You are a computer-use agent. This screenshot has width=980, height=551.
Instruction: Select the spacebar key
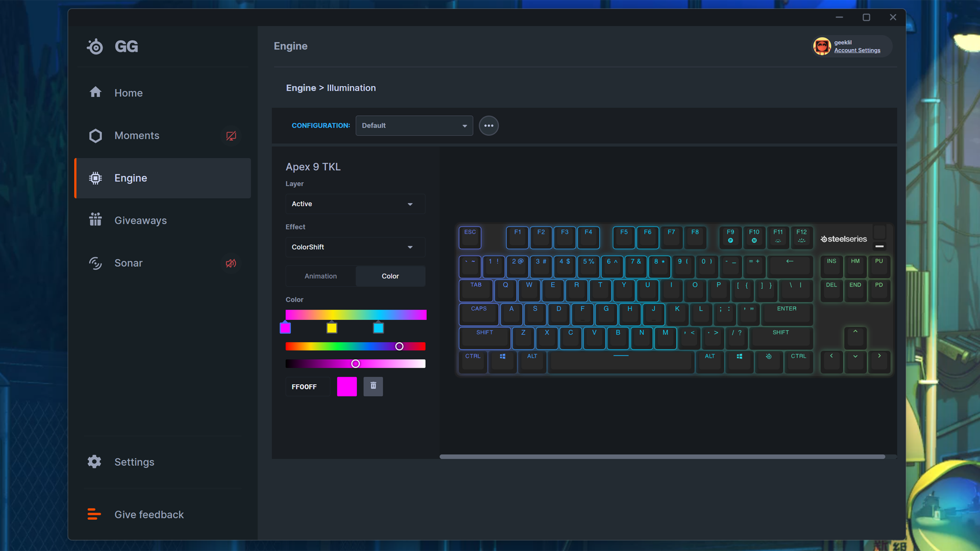coord(621,362)
